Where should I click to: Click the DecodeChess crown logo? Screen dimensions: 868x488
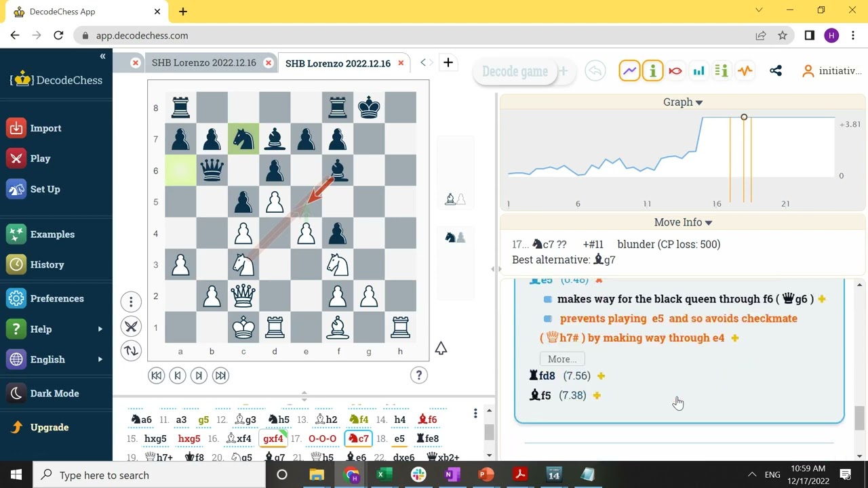tap(23, 79)
